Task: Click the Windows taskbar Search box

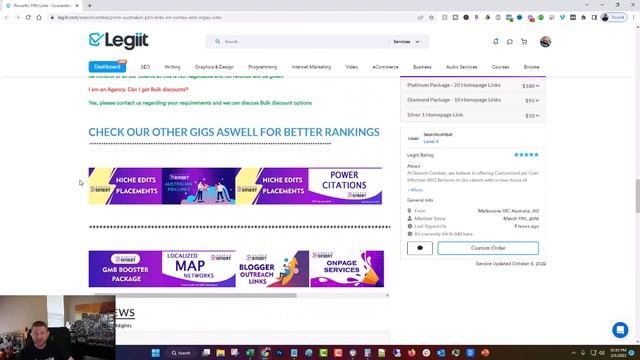Action: pyautogui.click(x=181, y=353)
